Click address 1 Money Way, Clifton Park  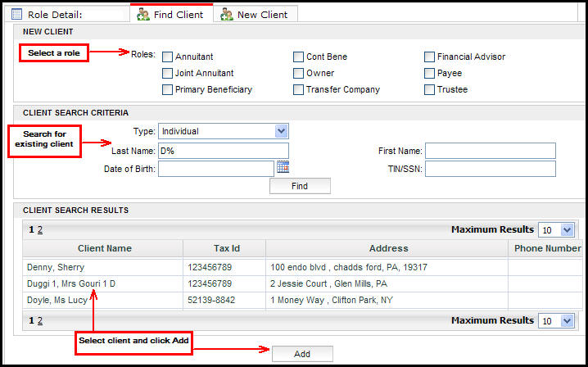(x=332, y=300)
